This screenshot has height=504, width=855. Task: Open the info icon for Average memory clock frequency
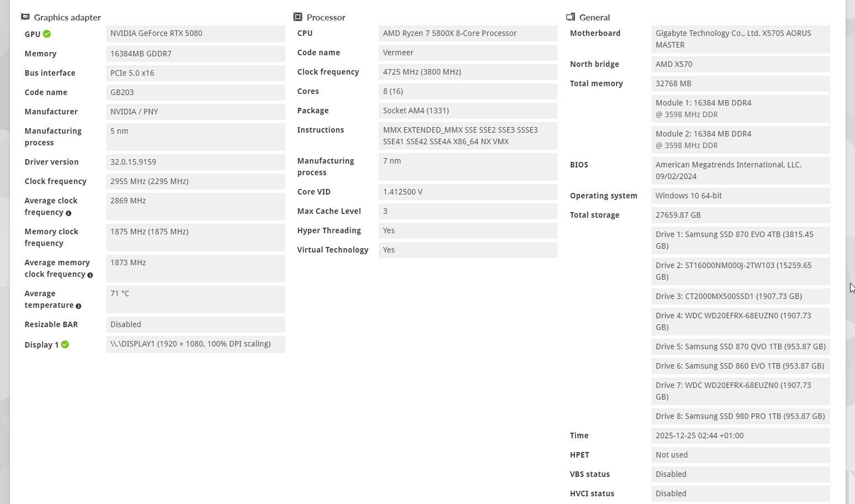point(90,275)
